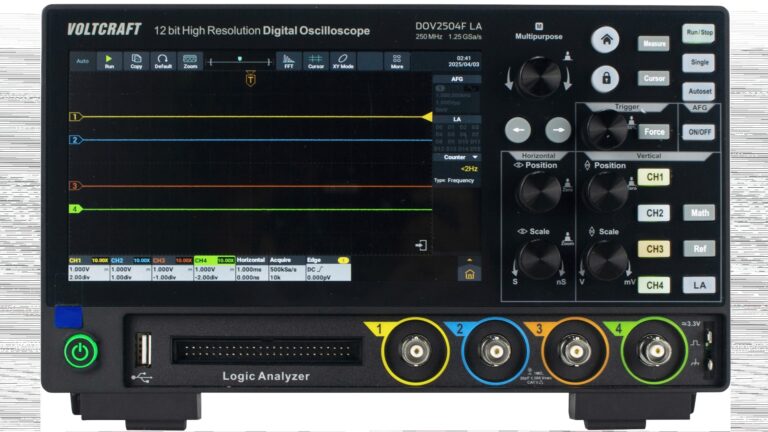This screenshot has height=432, width=768.
Task: Open the Acquire settings box
Action: click(x=287, y=269)
